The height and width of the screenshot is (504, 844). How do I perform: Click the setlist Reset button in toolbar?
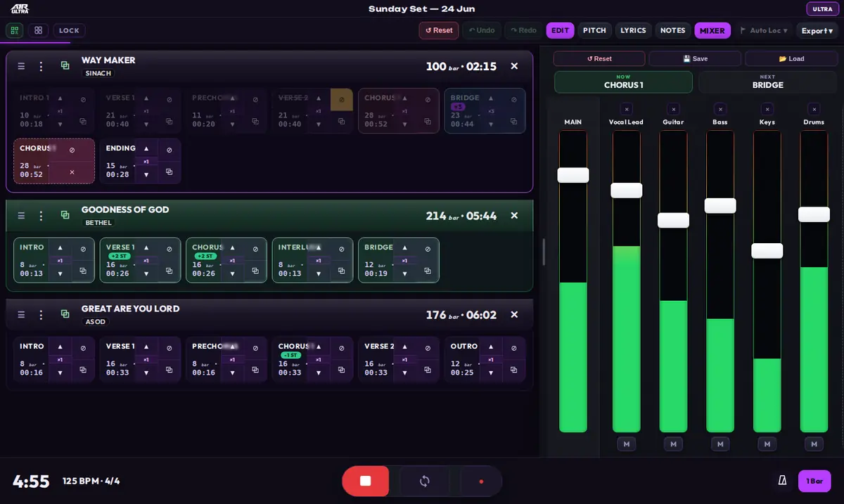pyautogui.click(x=439, y=30)
